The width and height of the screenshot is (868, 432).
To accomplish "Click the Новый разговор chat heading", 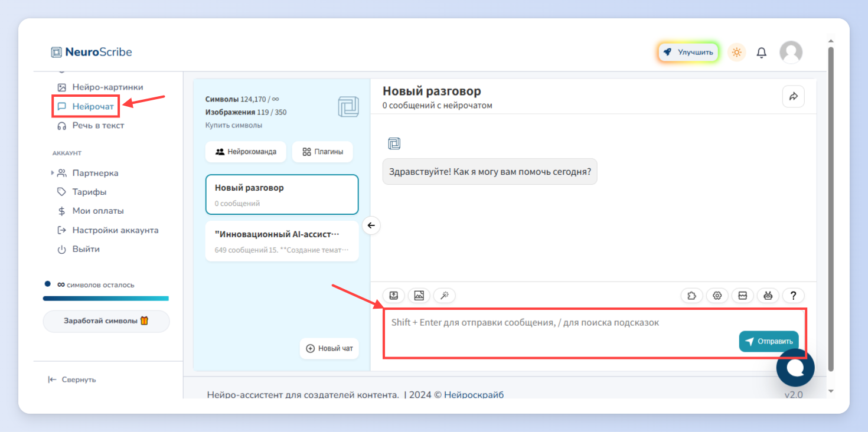I will pos(432,91).
